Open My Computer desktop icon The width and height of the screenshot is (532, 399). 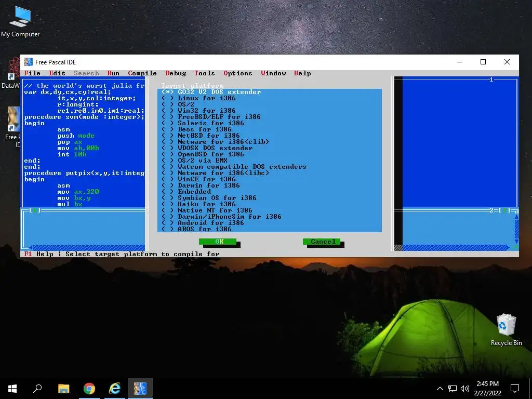tap(20, 21)
